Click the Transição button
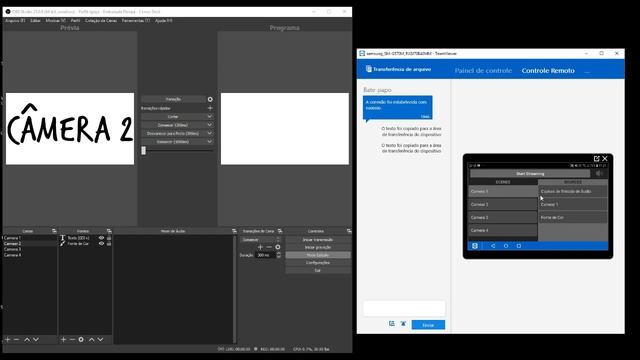The width and height of the screenshot is (640, 360). pyautogui.click(x=173, y=99)
